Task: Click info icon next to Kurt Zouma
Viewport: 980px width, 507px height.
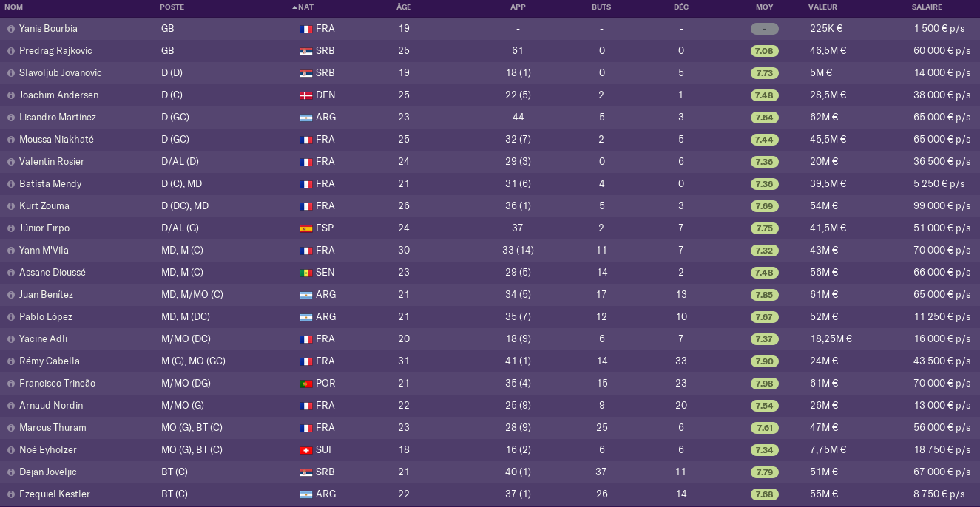Action: (x=10, y=206)
